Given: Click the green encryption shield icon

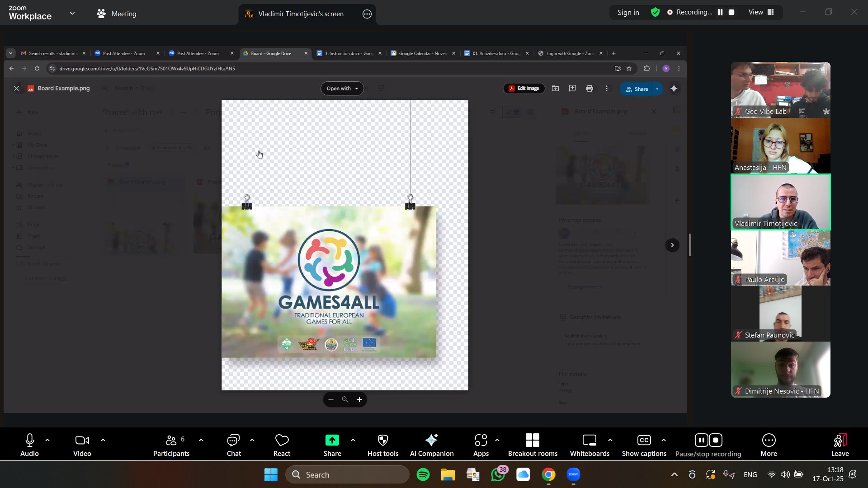Looking at the screenshot, I should coord(655,12).
